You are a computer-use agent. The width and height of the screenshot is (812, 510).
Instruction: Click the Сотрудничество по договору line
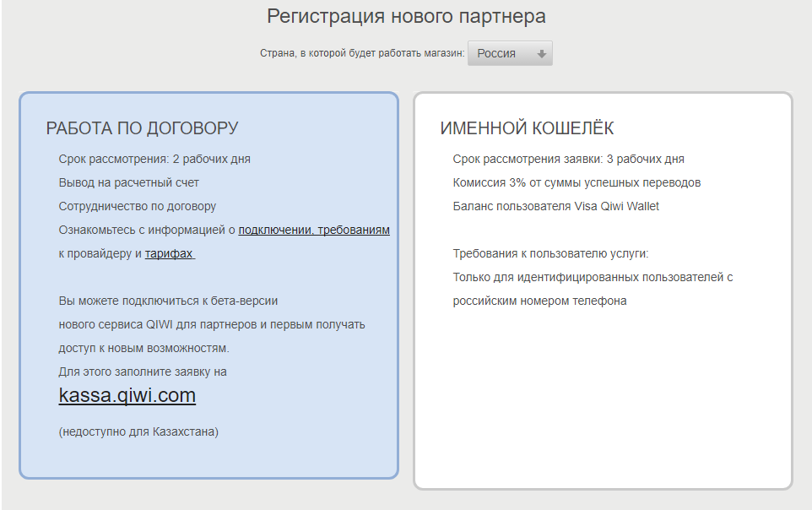click(138, 206)
